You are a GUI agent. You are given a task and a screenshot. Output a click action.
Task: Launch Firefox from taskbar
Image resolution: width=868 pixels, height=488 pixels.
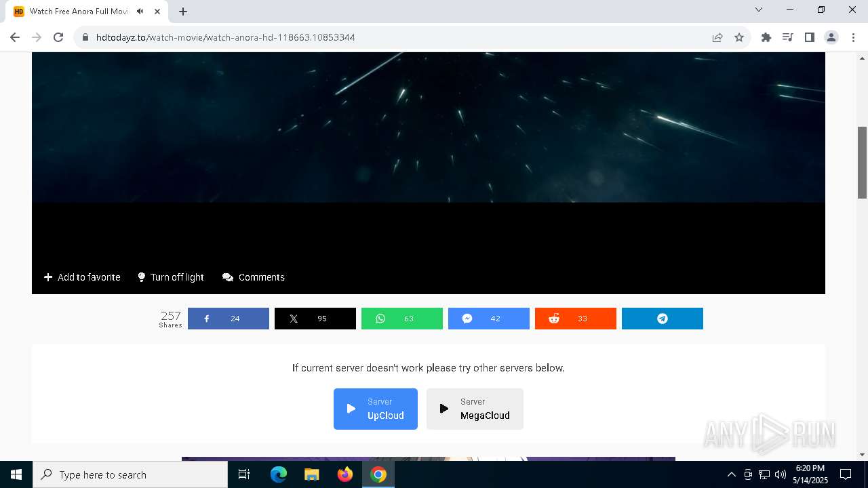point(345,474)
